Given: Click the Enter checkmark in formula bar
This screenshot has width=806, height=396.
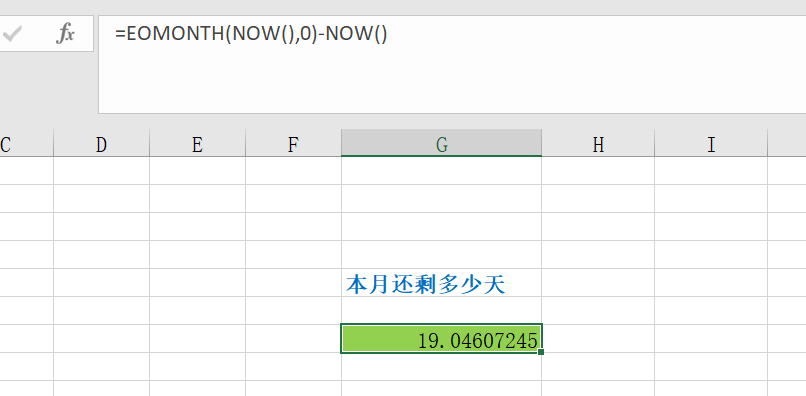Looking at the screenshot, I should point(12,34).
